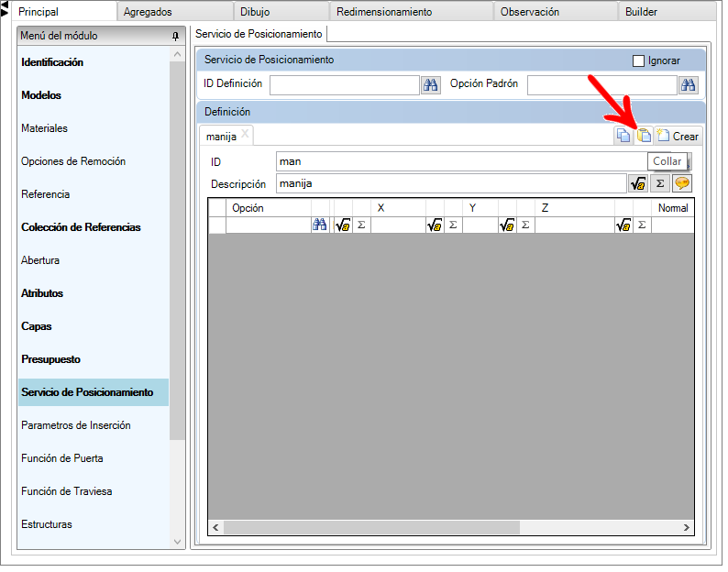Click the empty Opción cell in grid
The width and height of the screenshot is (728, 572).
click(269, 226)
